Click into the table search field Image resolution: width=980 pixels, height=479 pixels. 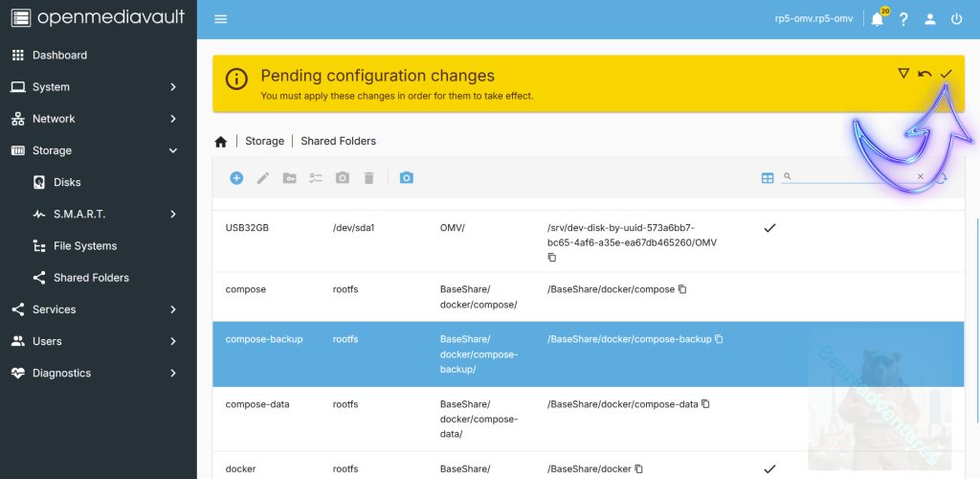(x=852, y=177)
